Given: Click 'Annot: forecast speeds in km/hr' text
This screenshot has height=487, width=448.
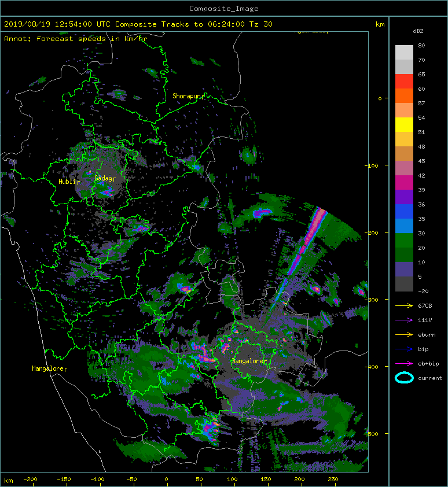Looking at the screenshot, I should tap(76, 39).
